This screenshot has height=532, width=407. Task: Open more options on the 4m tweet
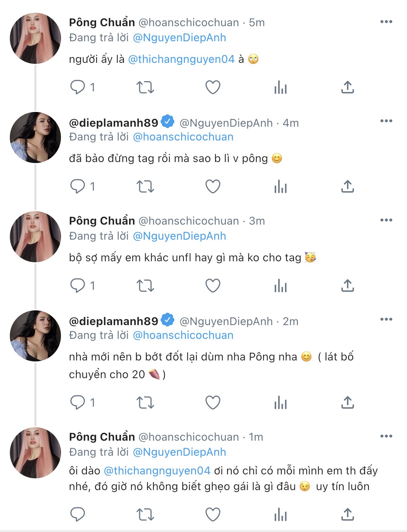pos(386,121)
